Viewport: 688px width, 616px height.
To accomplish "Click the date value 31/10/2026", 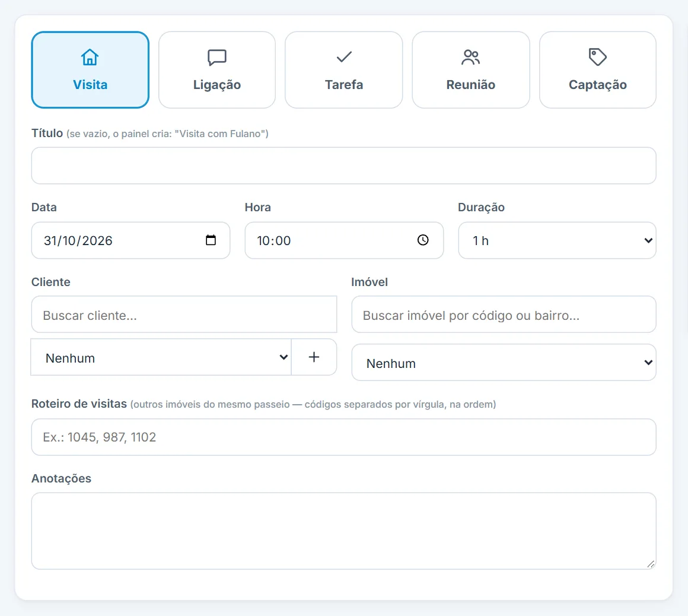I will pos(78,240).
